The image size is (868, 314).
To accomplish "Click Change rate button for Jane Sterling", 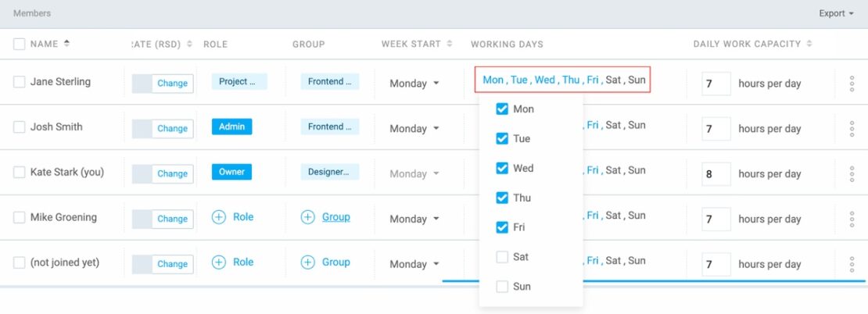I will click(172, 84).
